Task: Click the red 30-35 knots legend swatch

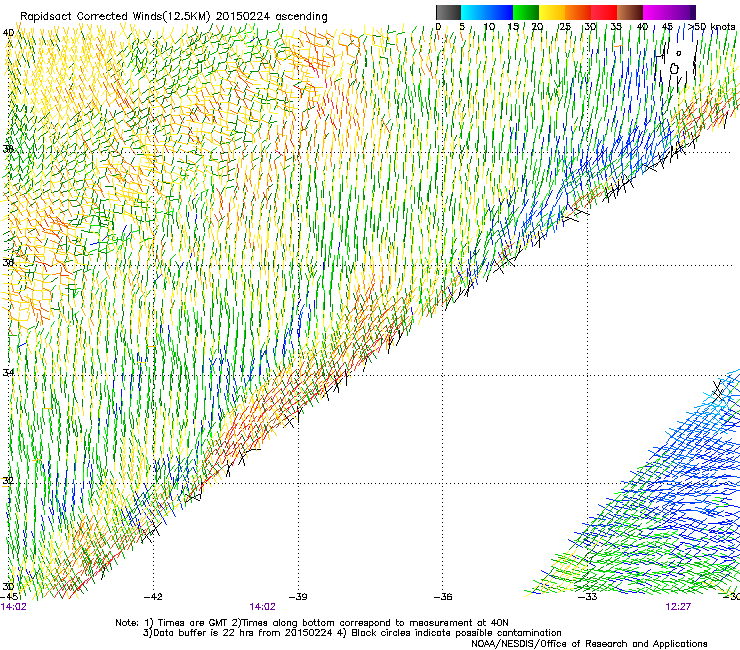Action: tap(604, 12)
